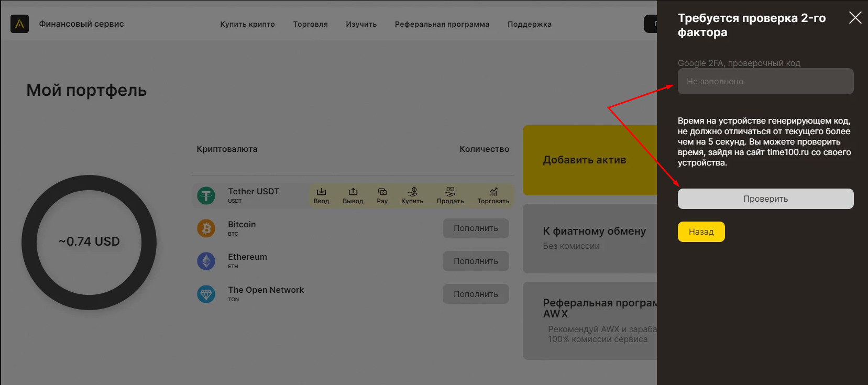Close the 2-factor verification panel

[x=855, y=18]
